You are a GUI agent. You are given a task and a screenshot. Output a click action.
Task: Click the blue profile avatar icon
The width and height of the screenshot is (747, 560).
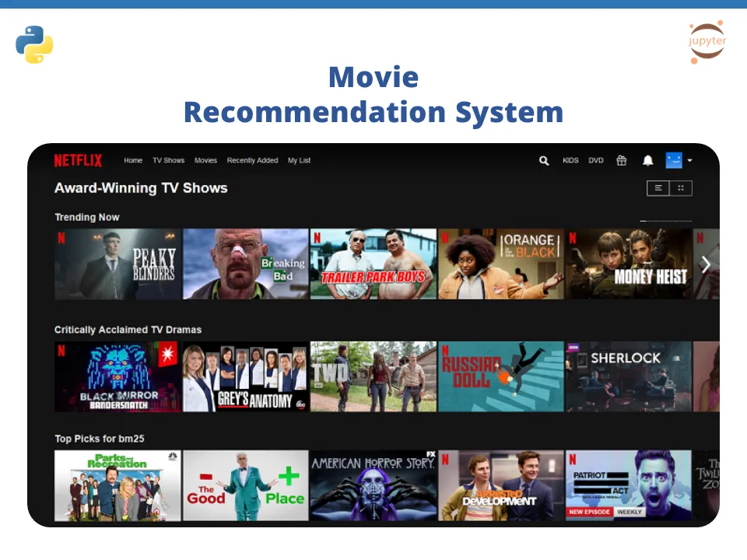coord(673,160)
